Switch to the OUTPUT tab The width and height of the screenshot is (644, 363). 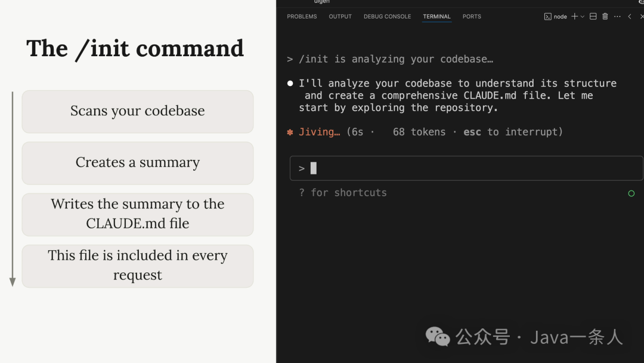pyautogui.click(x=340, y=17)
